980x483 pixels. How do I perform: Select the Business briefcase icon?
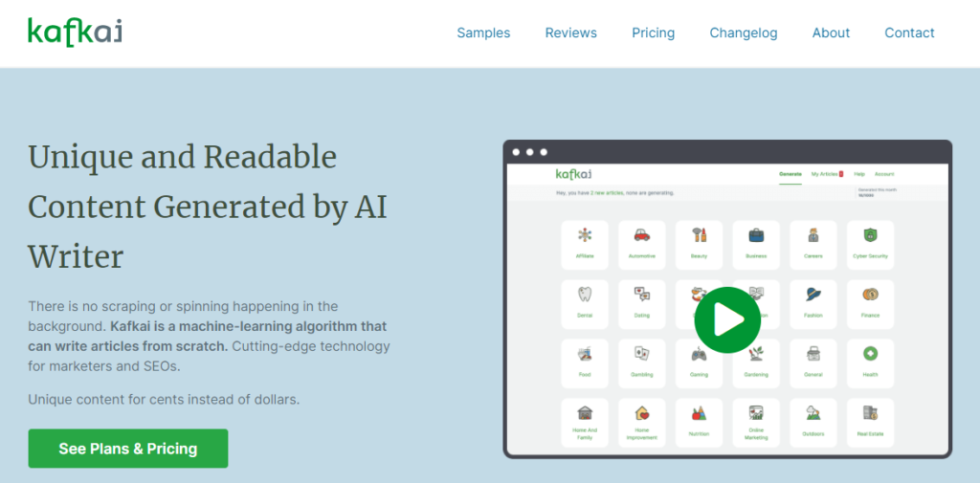tap(756, 236)
